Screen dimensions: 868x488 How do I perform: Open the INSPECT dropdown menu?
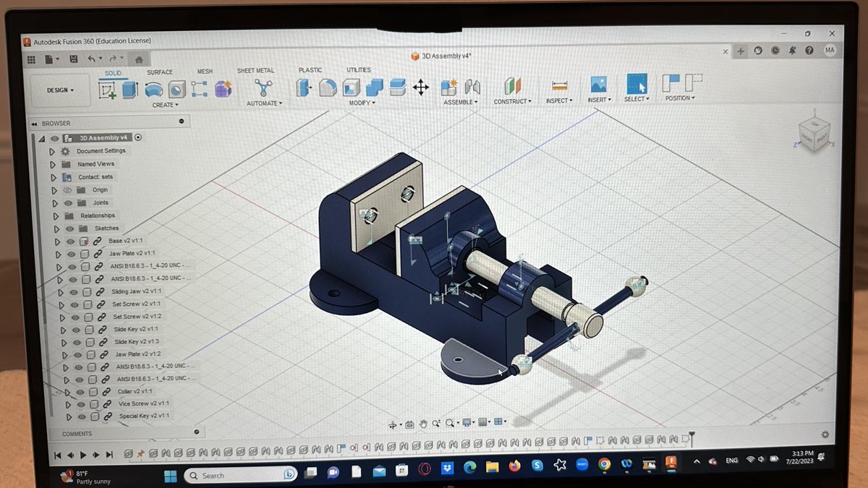click(559, 101)
